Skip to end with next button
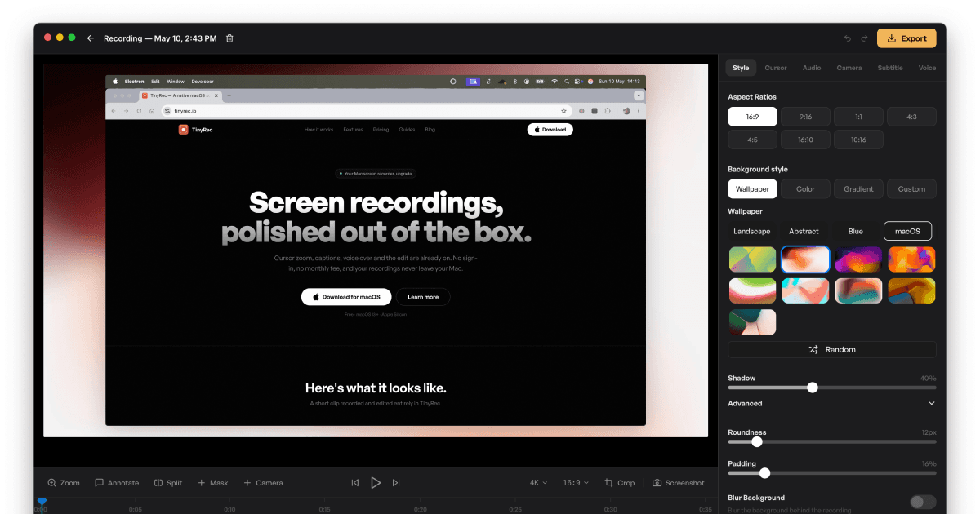The height and width of the screenshot is (514, 980). [396, 483]
